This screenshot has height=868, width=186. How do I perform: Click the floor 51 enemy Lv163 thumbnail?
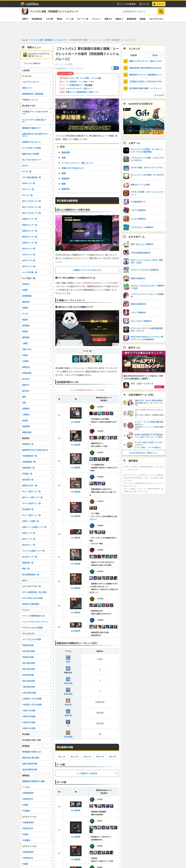[76, 413]
